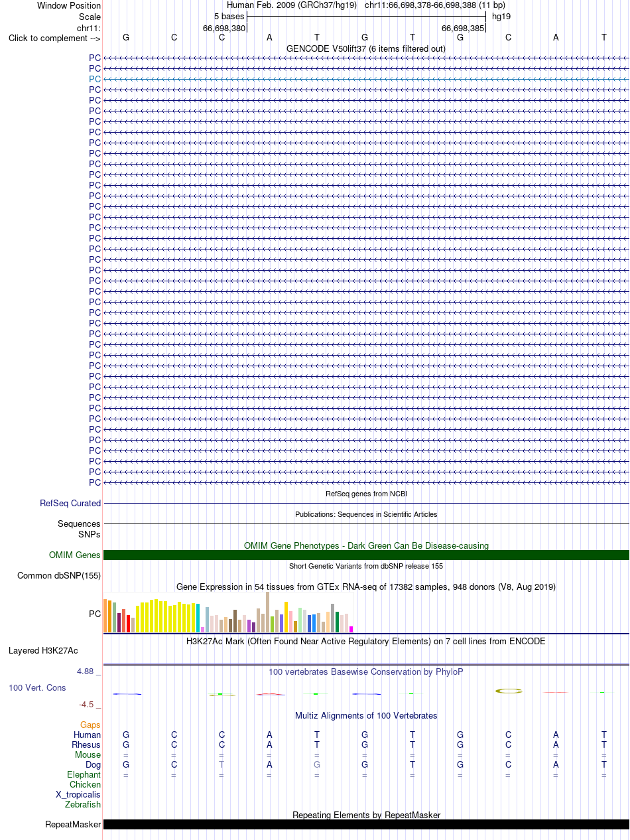Click the dark green OMIM Genes bar
The width and height of the screenshot is (630, 840).
366,555
